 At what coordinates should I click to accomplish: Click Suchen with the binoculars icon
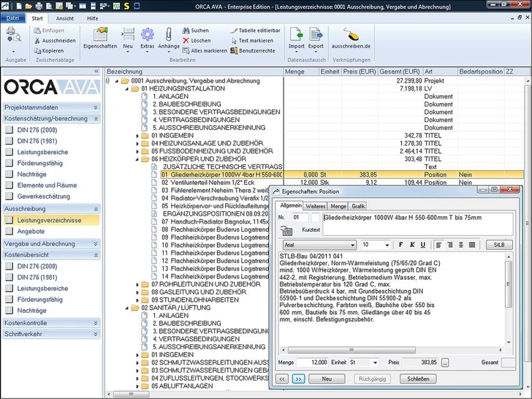pyautogui.click(x=195, y=31)
